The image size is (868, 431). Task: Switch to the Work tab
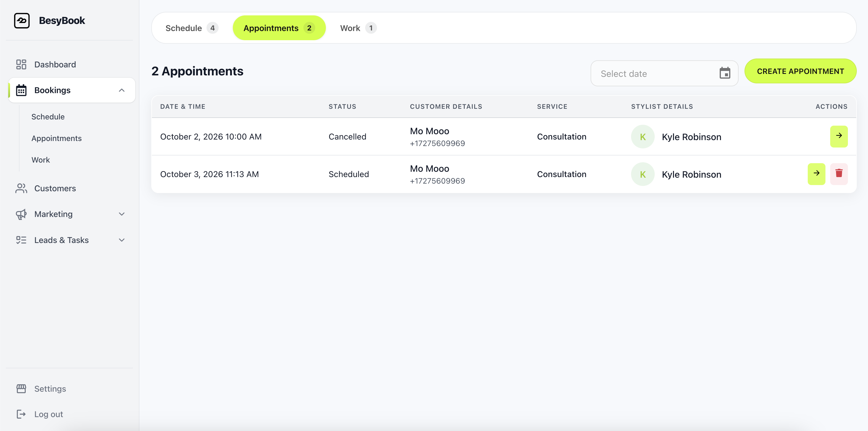pyautogui.click(x=358, y=28)
